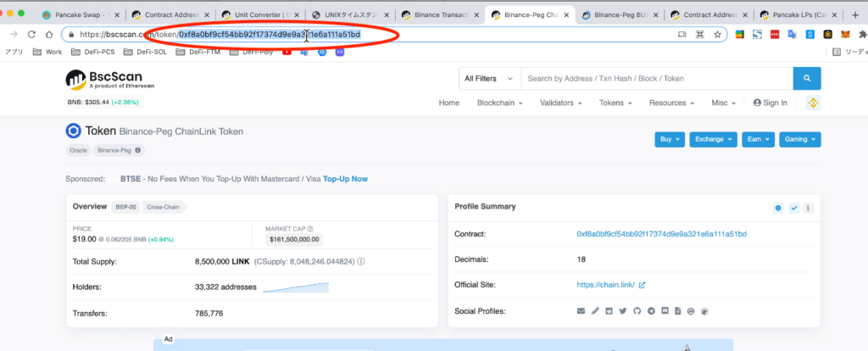Open the CoinGecko social profile icon
The height and width of the screenshot is (351, 868).
click(704, 311)
